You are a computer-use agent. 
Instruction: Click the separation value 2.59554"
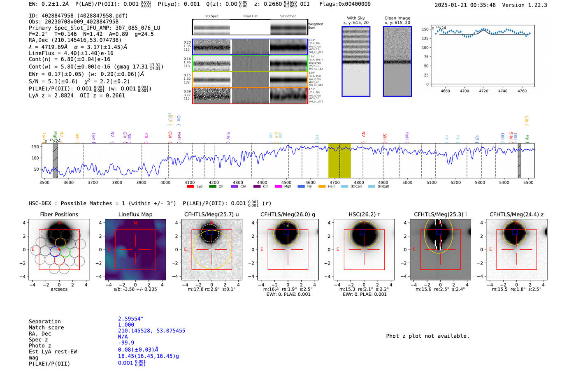pos(131,319)
